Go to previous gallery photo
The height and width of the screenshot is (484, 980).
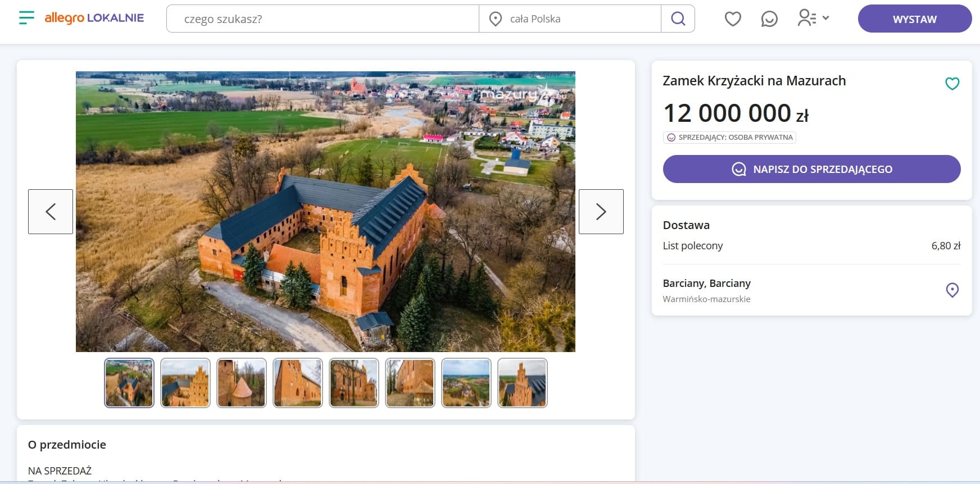(51, 212)
